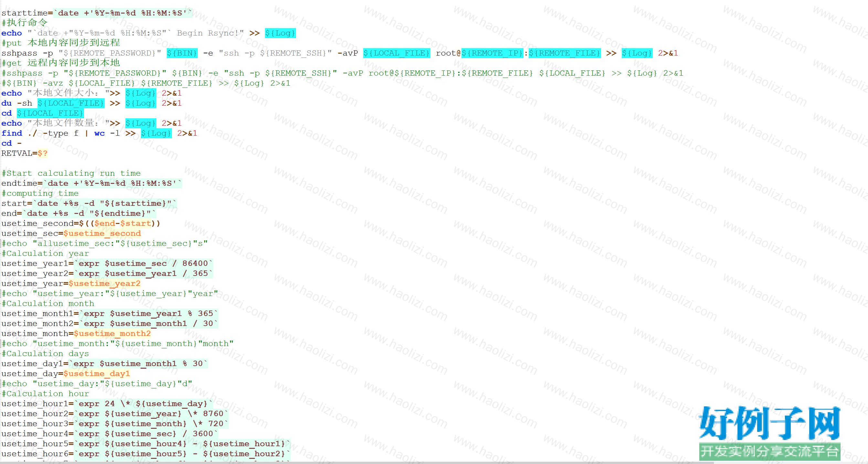868x464 pixels.
Task: Click the 'cd ${LOCAL_FILE}' line
Action: pos(42,113)
